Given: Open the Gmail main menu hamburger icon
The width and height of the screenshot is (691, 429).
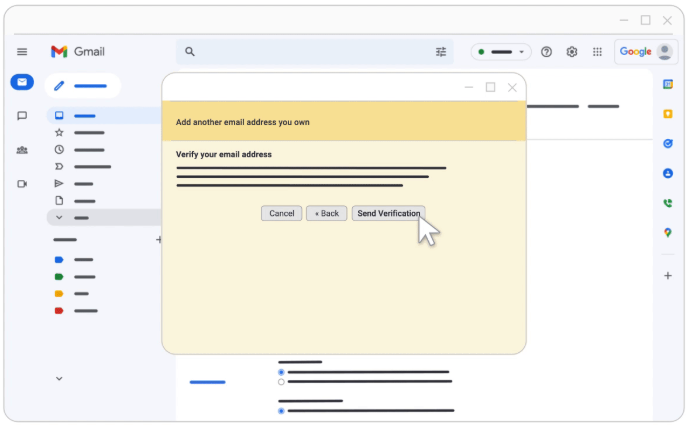Looking at the screenshot, I should 22,52.
